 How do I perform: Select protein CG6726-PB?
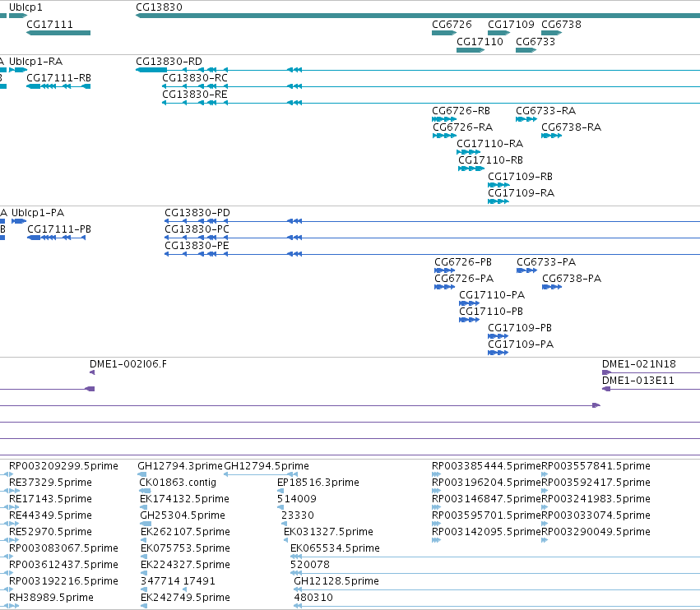pos(463,261)
